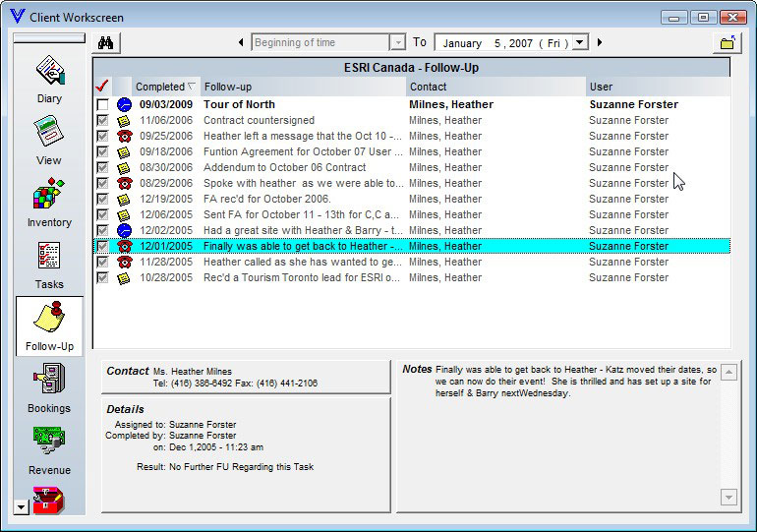Open the Inventory sidebar icon
Image resolution: width=757 pixels, height=532 pixels.
tap(49, 201)
